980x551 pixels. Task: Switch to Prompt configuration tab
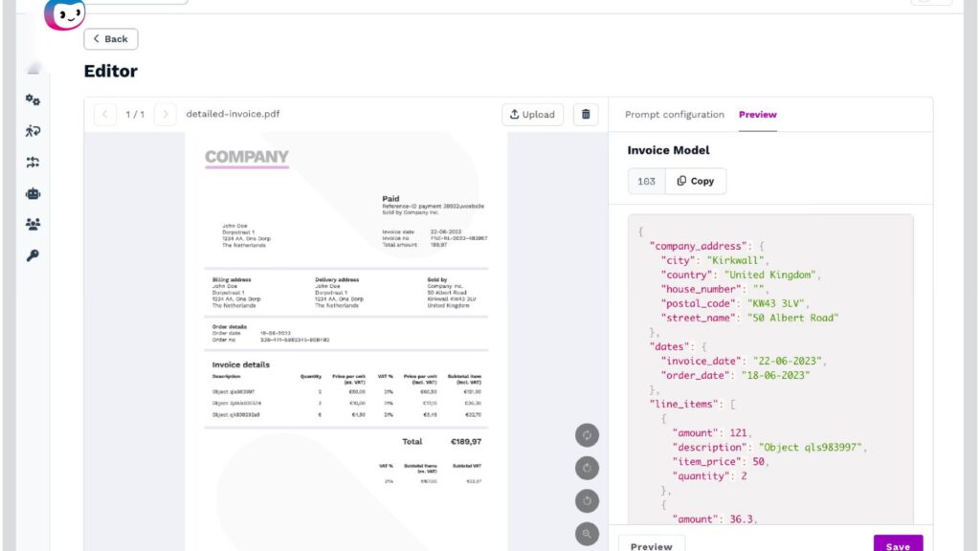pyautogui.click(x=675, y=115)
